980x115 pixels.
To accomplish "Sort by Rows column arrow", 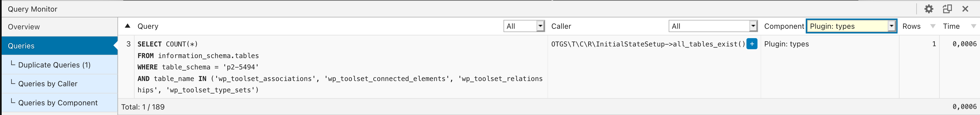I will point(933,26).
